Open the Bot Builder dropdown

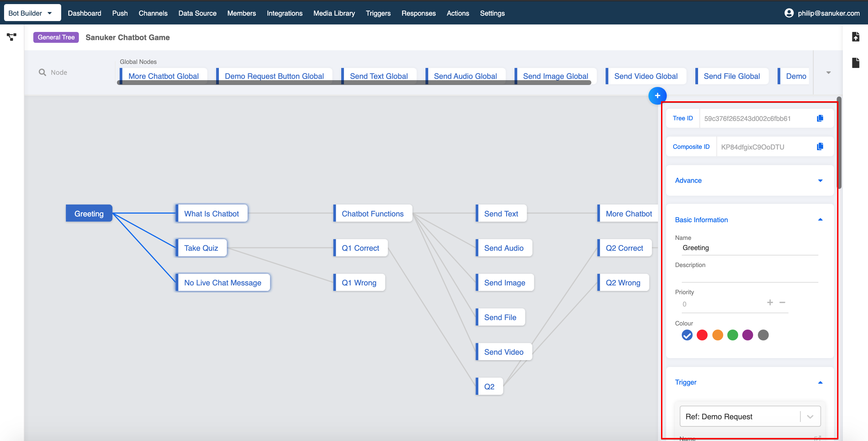point(32,13)
